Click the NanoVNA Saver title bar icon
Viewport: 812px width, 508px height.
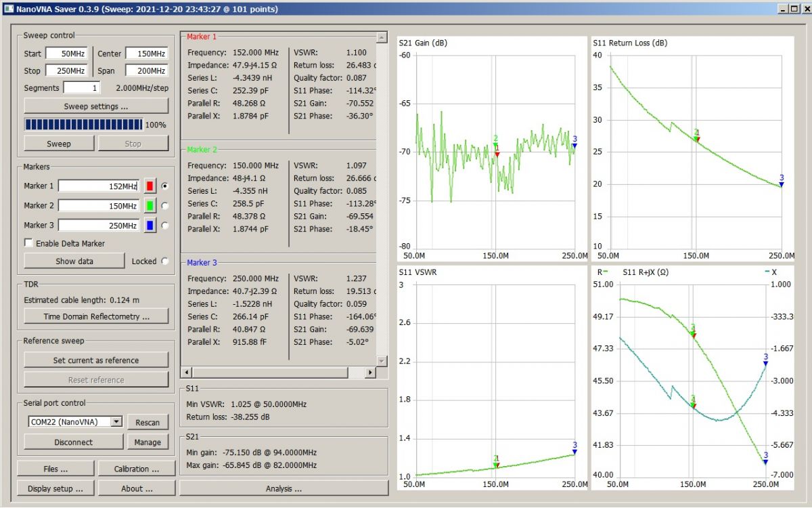[x=9, y=9]
